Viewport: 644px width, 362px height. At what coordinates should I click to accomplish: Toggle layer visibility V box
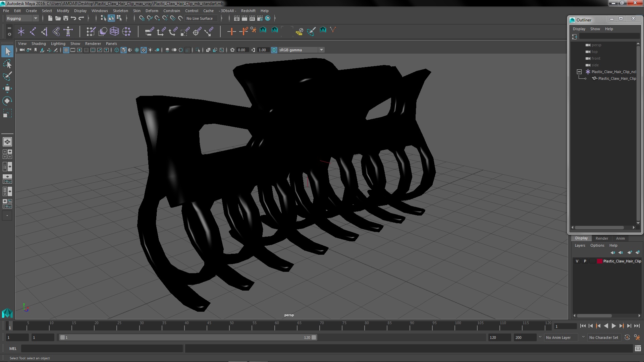coord(577,261)
